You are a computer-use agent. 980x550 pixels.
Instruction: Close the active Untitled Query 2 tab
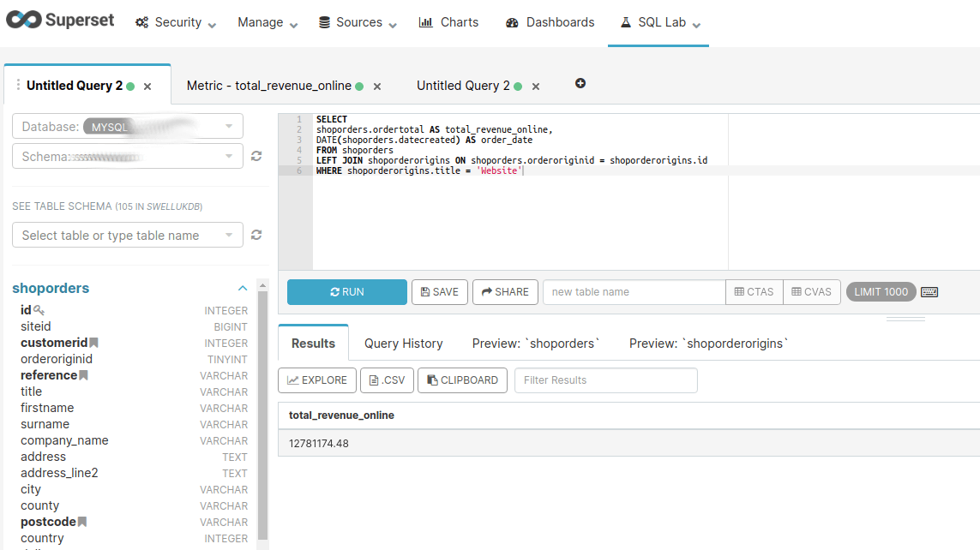[147, 87]
